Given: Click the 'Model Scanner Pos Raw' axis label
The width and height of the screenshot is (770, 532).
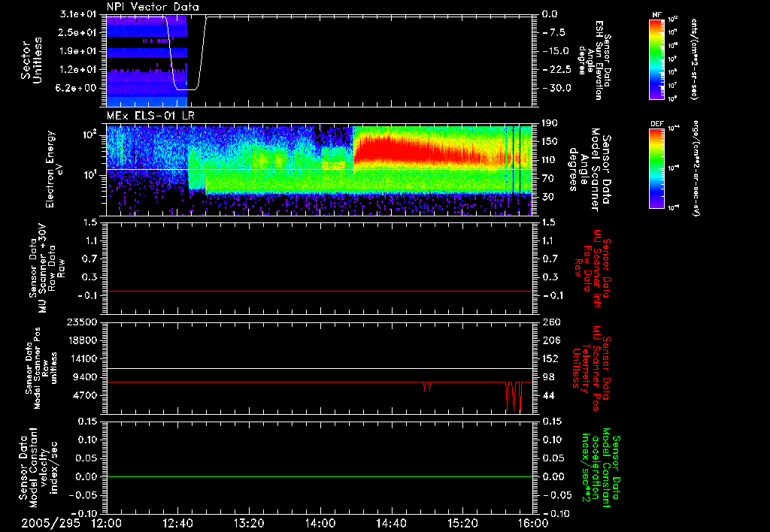Looking at the screenshot, I should click(41, 368).
